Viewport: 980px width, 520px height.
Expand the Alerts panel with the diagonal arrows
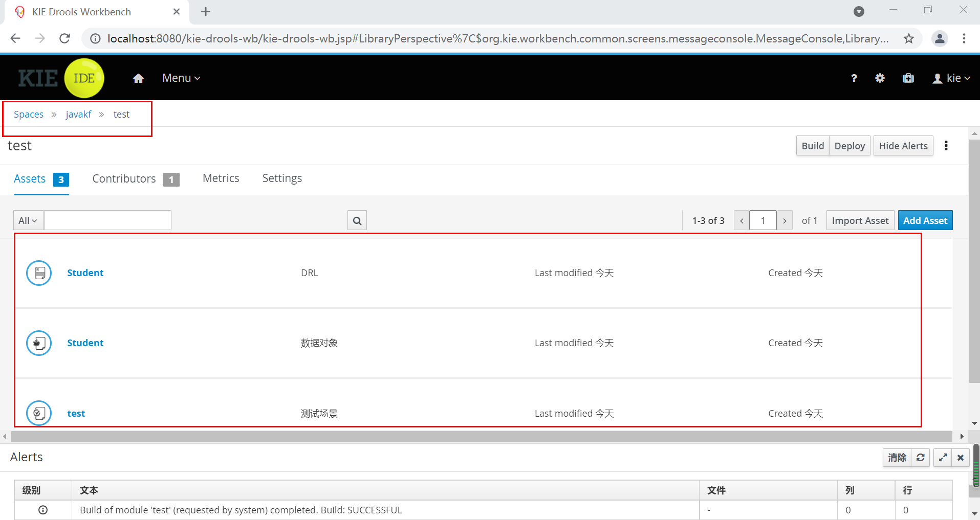tap(942, 457)
